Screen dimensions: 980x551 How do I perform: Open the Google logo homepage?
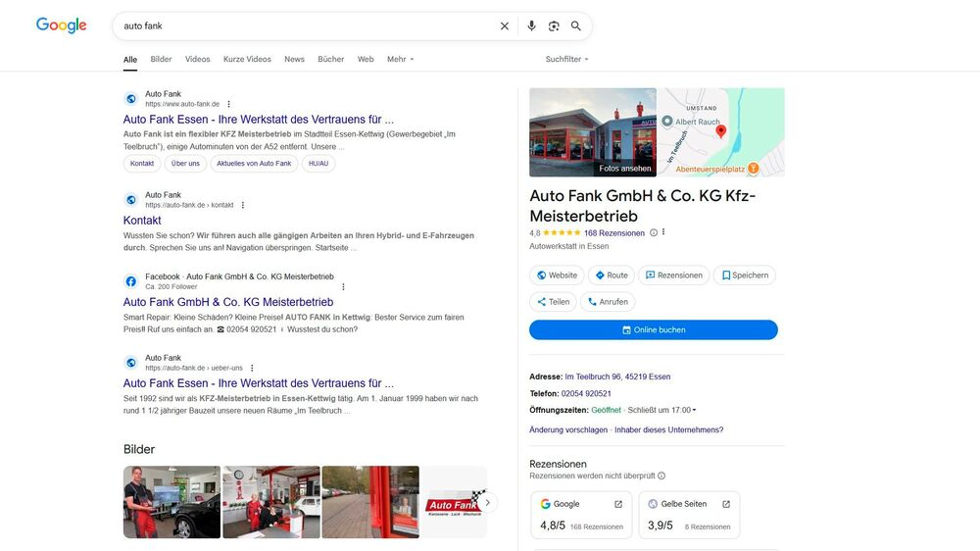coord(61,25)
